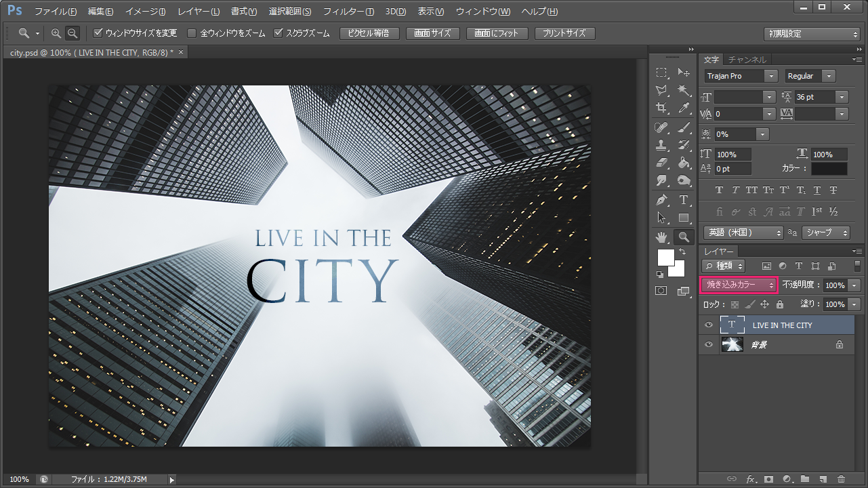Select the Zoom tool in the toolbar
The image size is (868, 488).
(684, 237)
